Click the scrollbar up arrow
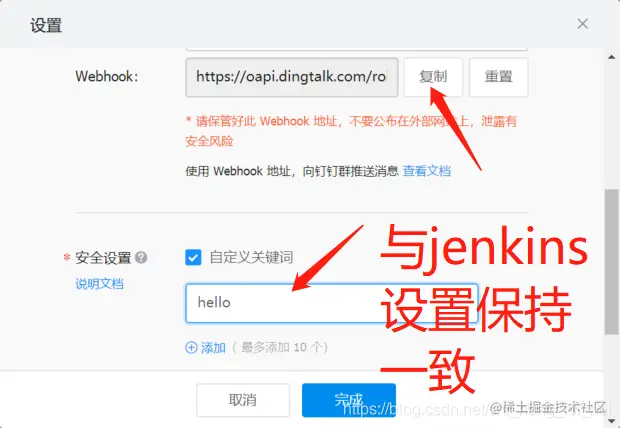The width and height of the screenshot is (620, 428). [x=611, y=57]
